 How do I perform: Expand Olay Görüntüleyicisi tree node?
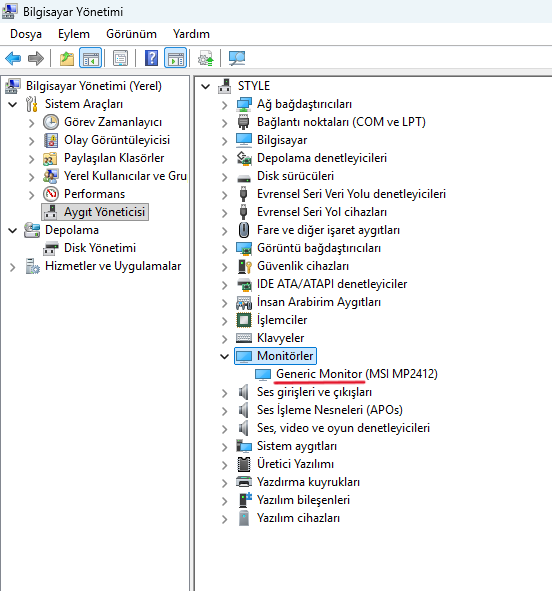pyautogui.click(x=32, y=141)
